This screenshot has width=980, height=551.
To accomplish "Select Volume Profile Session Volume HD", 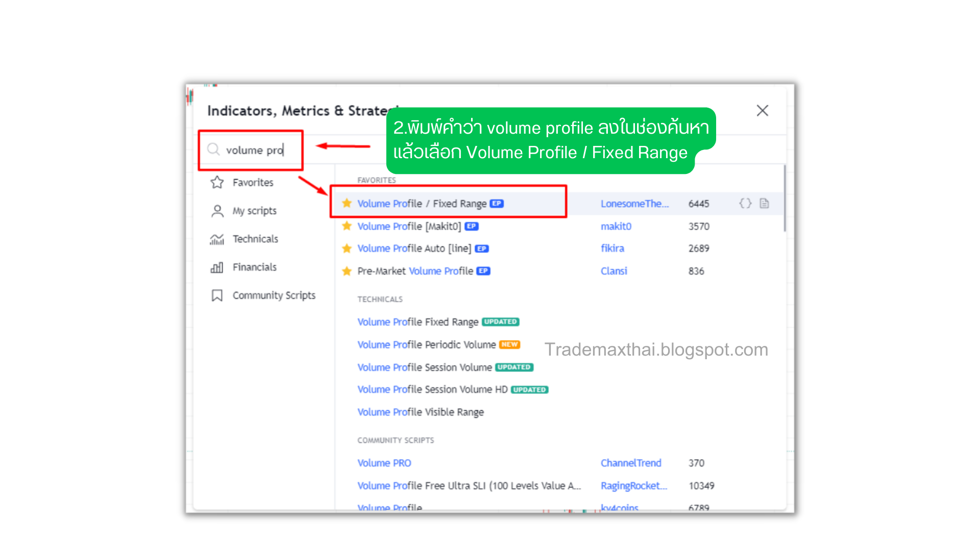I will point(432,390).
